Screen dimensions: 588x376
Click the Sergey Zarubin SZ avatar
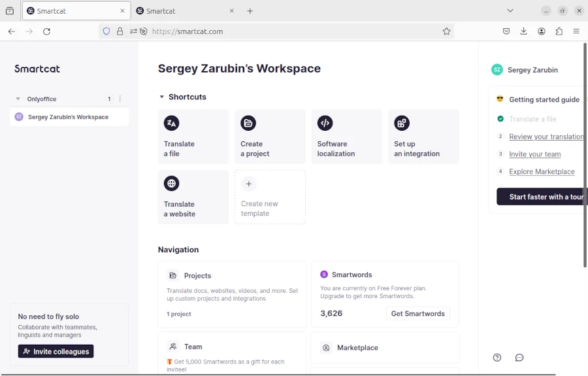click(x=497, y=69)
